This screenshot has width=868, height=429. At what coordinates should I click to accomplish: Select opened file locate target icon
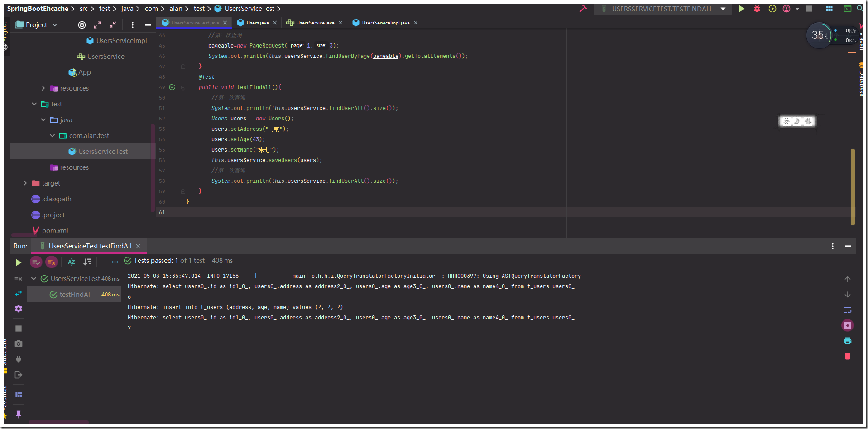point(82,25)
